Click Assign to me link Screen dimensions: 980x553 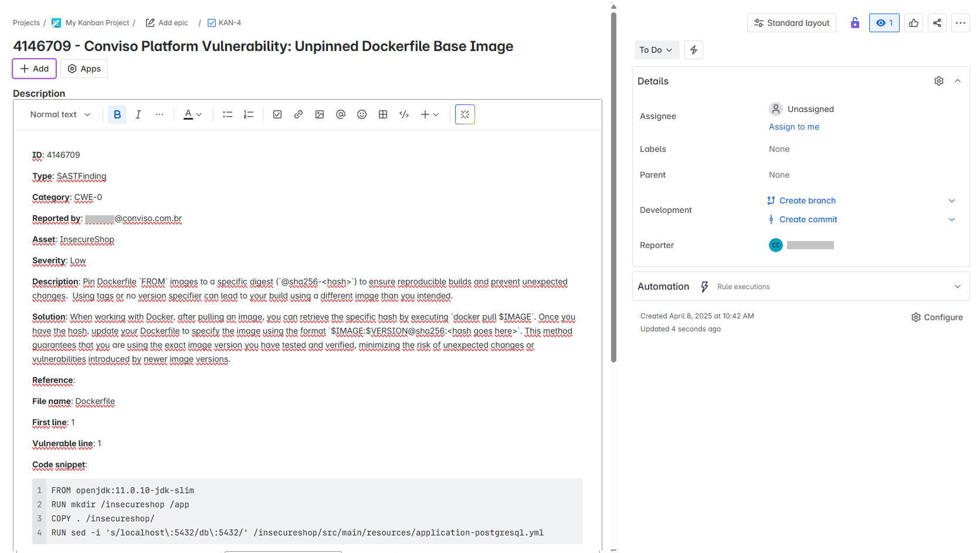[794, 127]
